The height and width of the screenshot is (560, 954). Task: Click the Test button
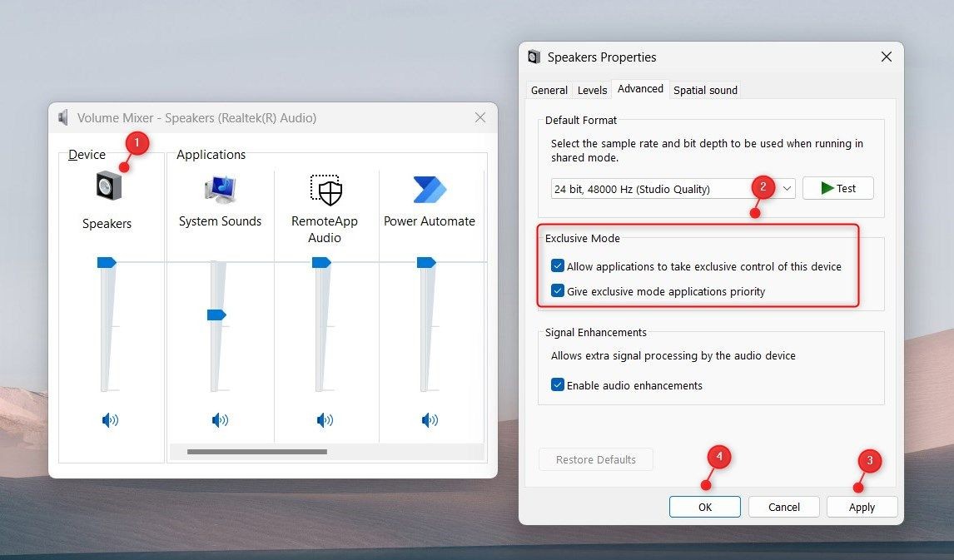pos(837,189)
